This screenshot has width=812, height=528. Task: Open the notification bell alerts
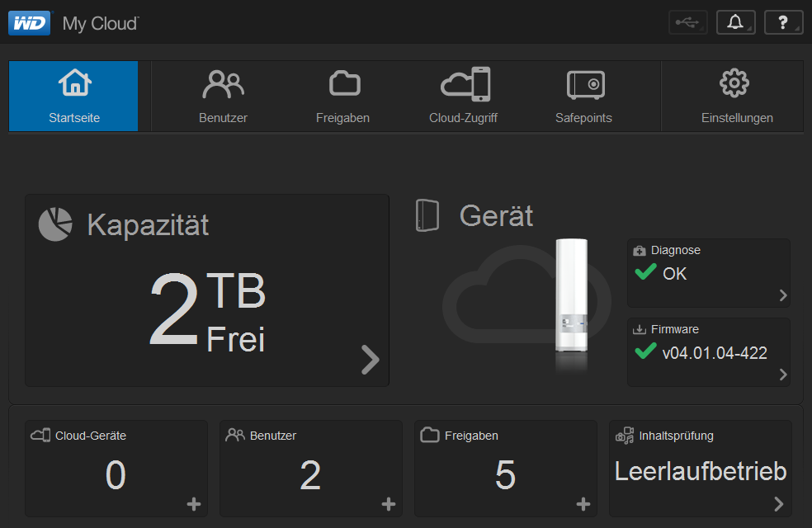[735, 22]
